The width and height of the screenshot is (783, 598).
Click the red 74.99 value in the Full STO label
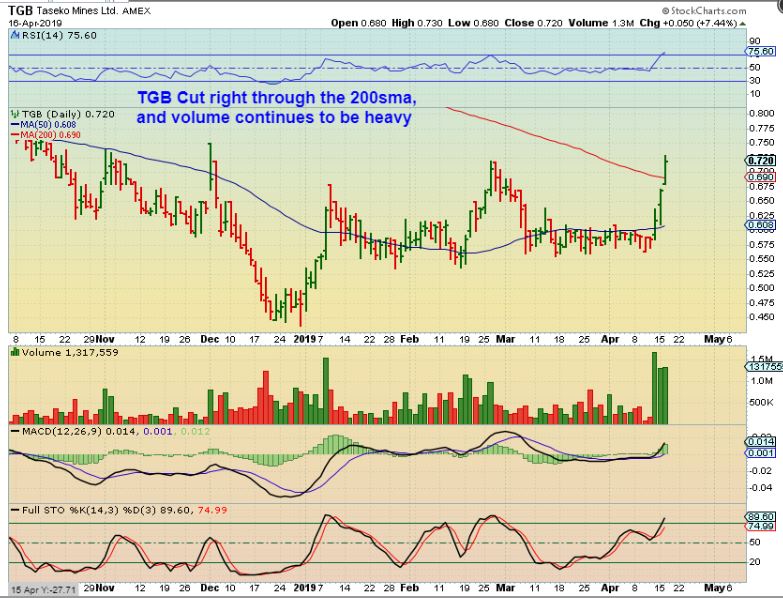click(x=212, y=510)
